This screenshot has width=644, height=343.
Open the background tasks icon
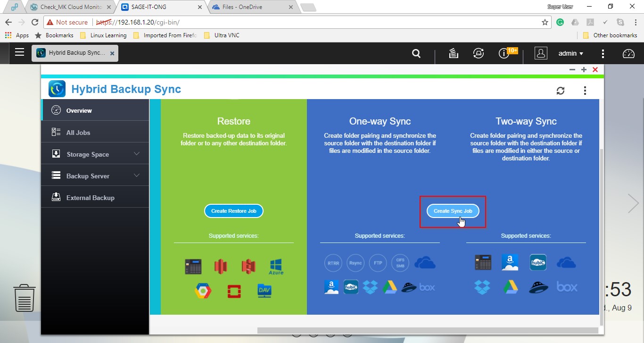[x=454, y=53]
